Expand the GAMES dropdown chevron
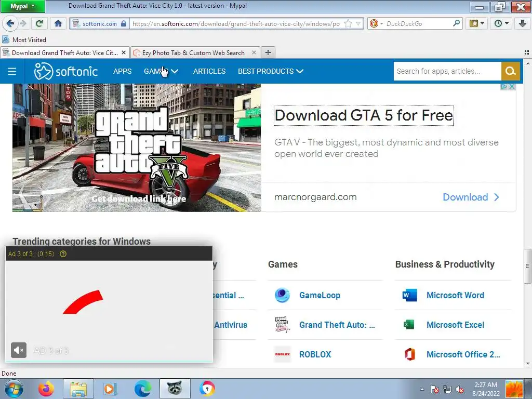532x399 pixels. tap(175, 71)
